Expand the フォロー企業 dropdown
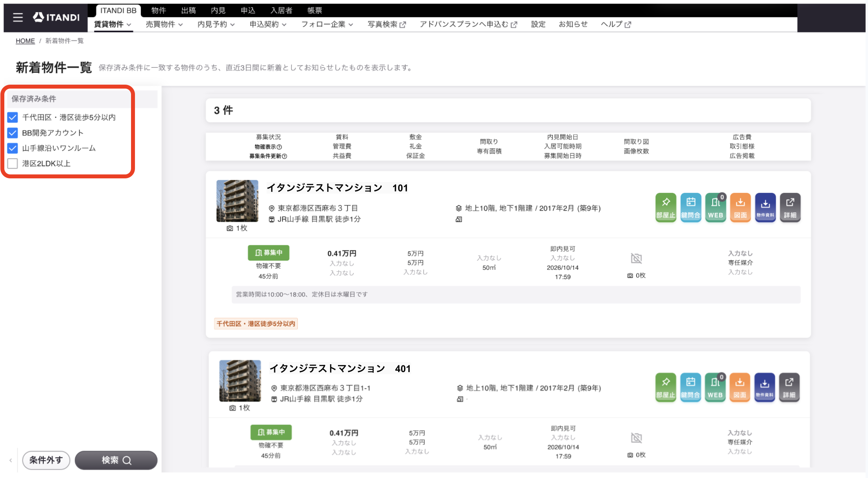The height and width of the screenshot is (478, 868). pos(327,24)
